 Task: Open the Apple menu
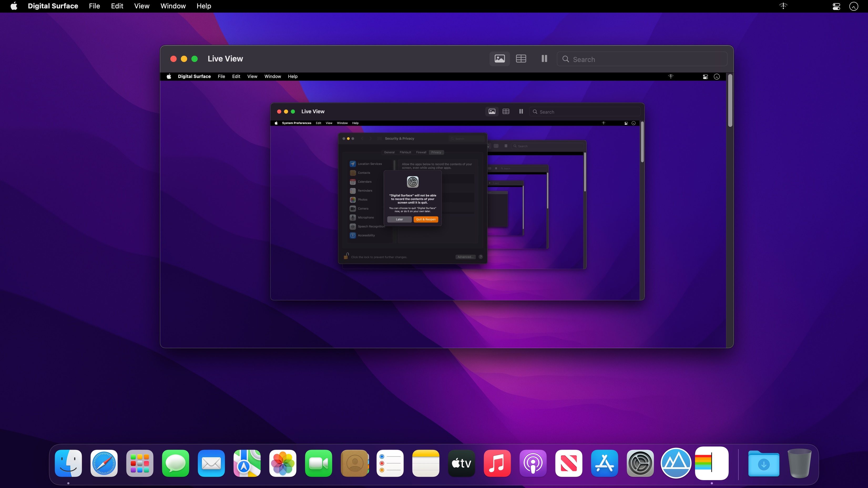14,6
